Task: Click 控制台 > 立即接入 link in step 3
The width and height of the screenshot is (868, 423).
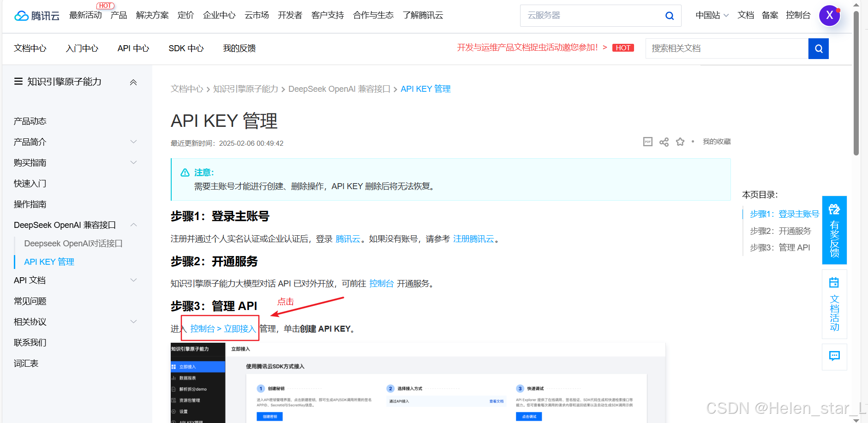Action: [x=223, y=328]
